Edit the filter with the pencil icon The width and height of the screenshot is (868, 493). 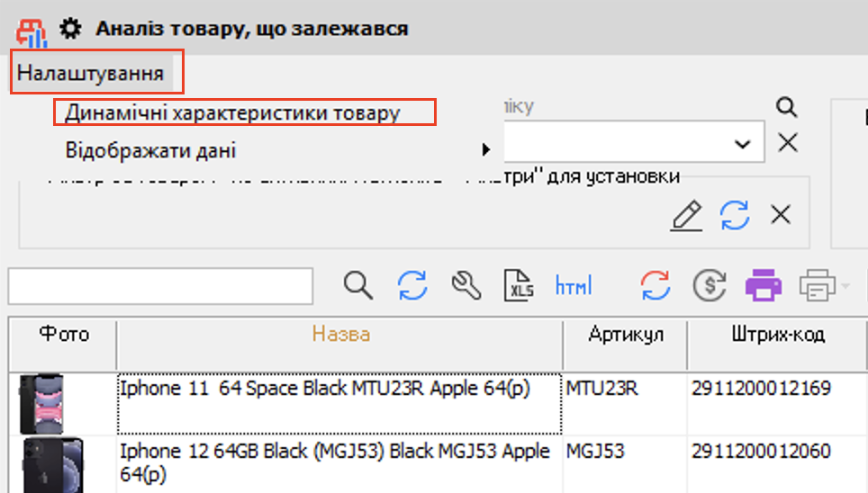[x=686, y=215]
